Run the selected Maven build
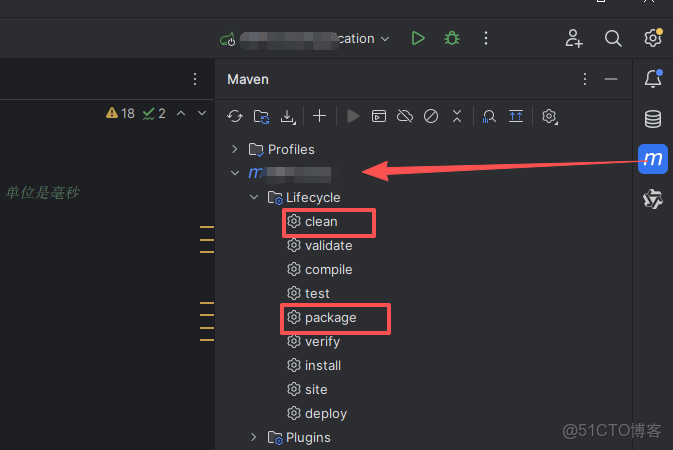673x450 pixels. tap(353, 116)
